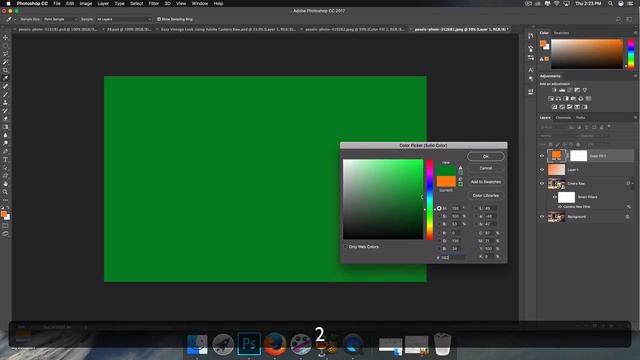
Task: Open the Filter menu
Action: click(x=153, y=3)
